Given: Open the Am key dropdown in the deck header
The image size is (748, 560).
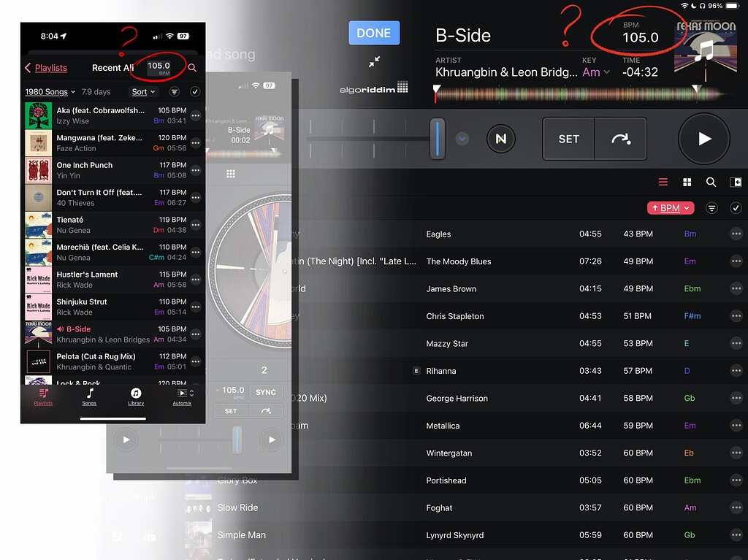Looking at the screenshot, I should coord(596,72).
